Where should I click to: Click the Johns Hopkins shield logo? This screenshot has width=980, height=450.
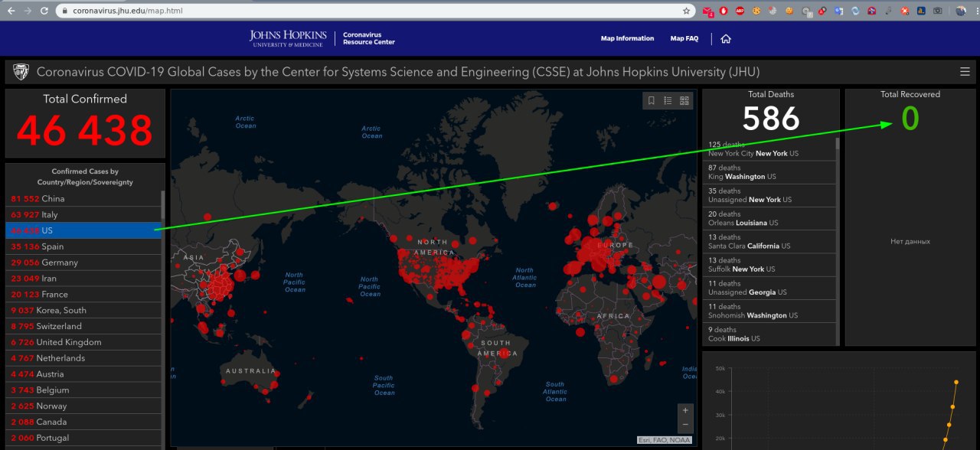(21, 72)
